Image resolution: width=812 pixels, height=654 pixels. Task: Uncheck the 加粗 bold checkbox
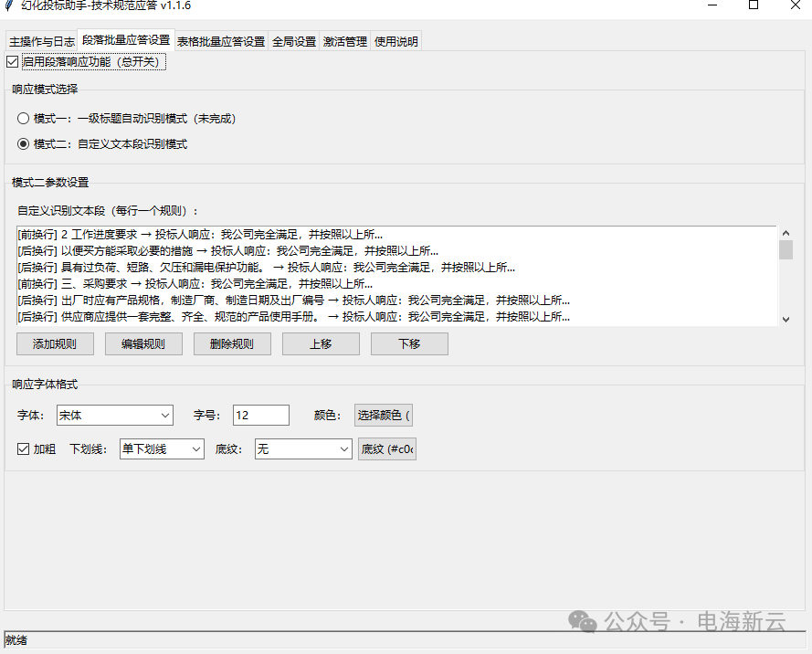point(24,449)
